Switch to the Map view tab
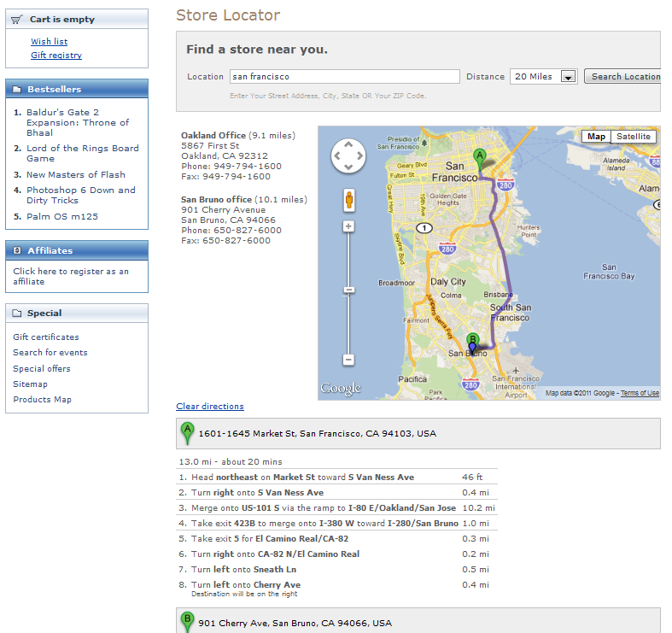This screenshot has width=672, height=633. point(596,137)
